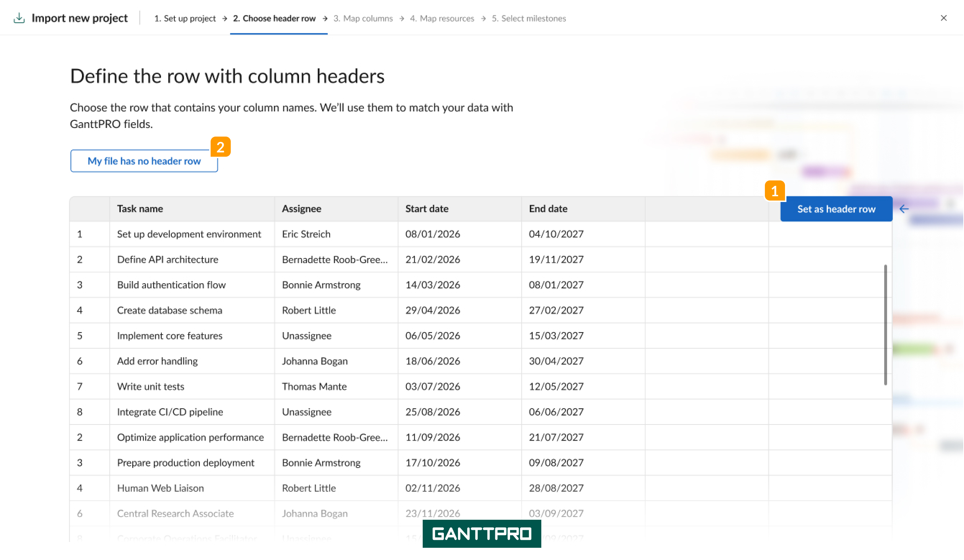Select the Set up development environment row

pos(481,234)
